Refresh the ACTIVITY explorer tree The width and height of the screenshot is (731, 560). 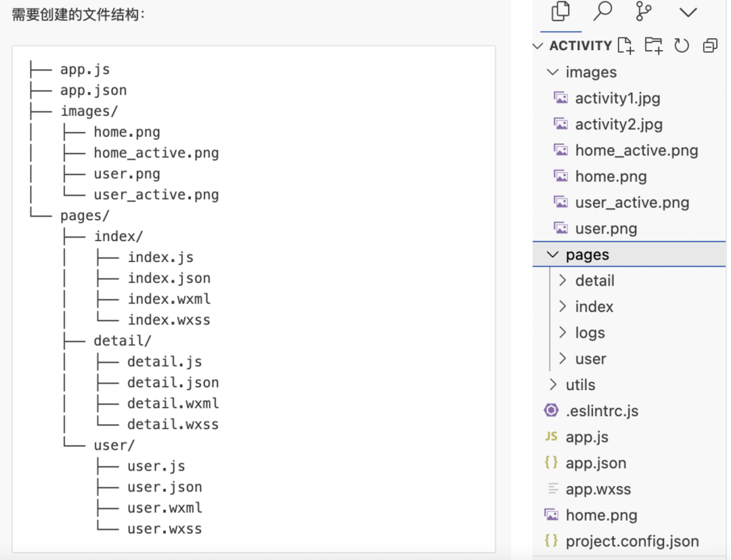pos(682,45)
